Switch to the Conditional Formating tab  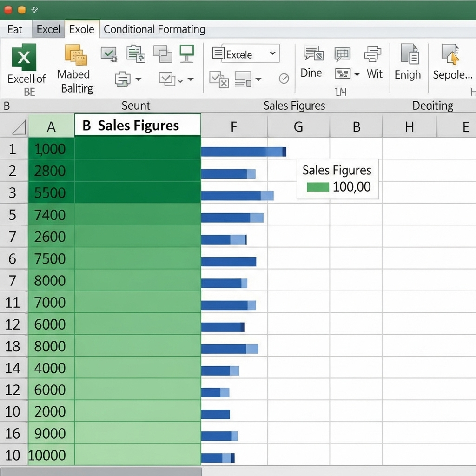click(154, 29)
